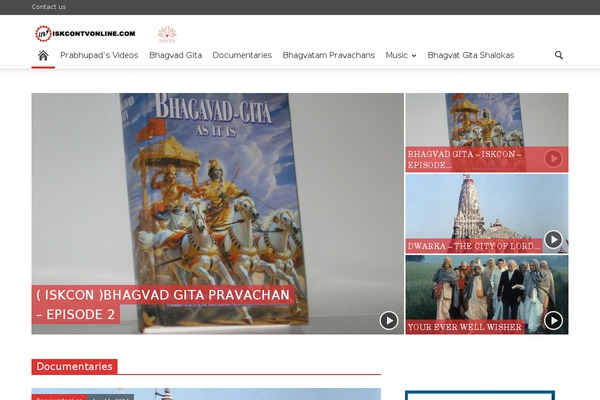Play Bhagvad Gita Pravachan Episode 2 video
Screen dimensions: 600x400
(389, 320)
